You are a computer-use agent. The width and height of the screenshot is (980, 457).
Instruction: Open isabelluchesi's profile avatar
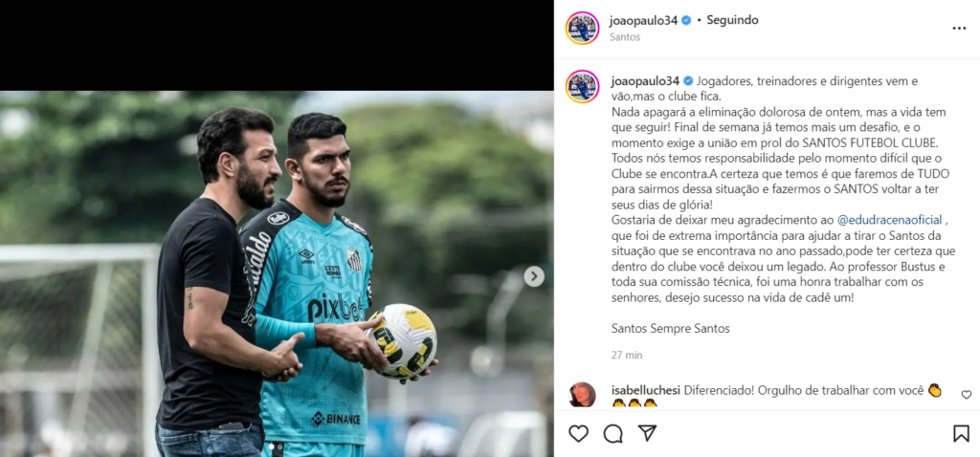coord(583,395)
